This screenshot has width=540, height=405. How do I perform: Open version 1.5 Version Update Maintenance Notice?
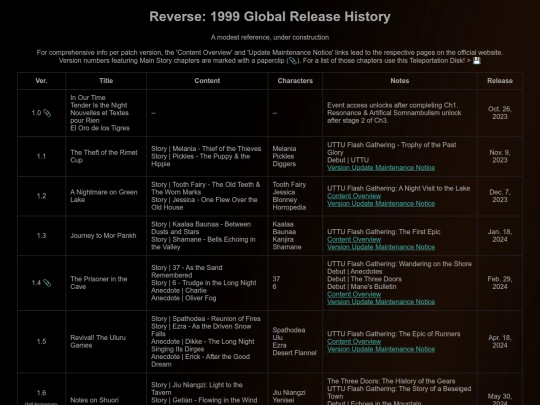(381, 349)
